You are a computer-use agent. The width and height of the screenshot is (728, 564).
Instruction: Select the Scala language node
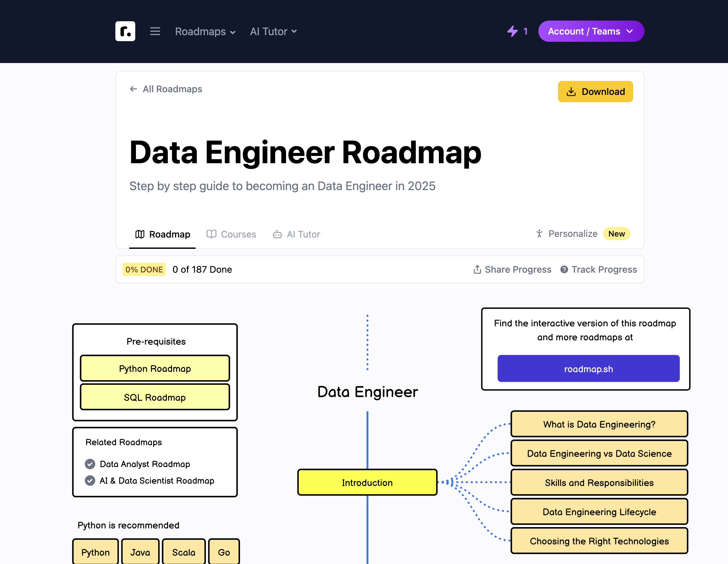(184, 552)
